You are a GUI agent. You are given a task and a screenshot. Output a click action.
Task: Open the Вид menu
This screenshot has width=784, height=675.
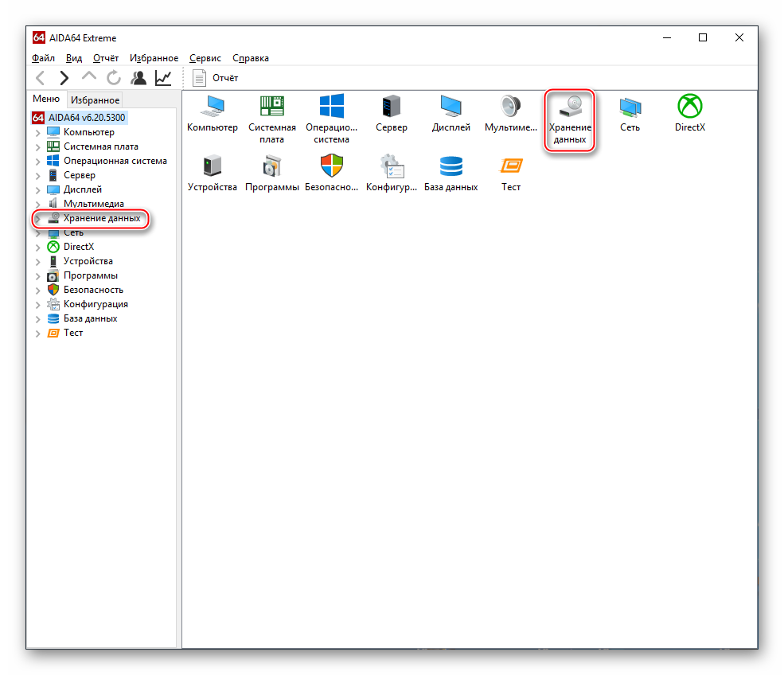(x=74, y=58)
